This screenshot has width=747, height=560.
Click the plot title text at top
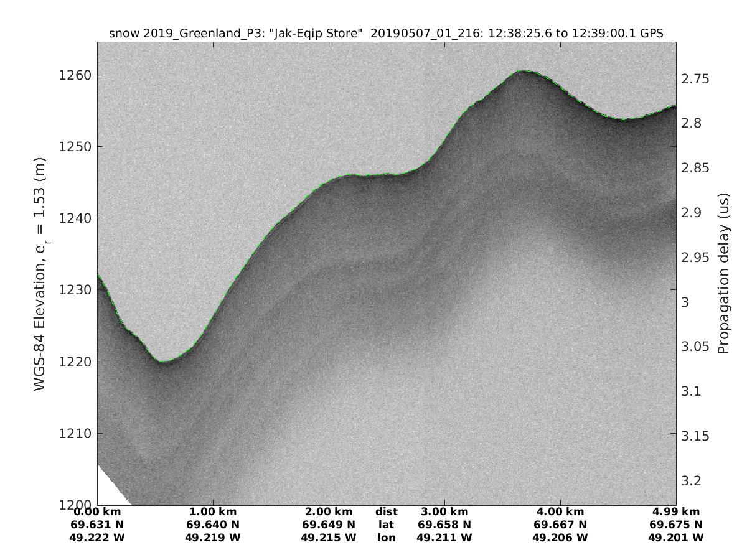coord(386,33)
